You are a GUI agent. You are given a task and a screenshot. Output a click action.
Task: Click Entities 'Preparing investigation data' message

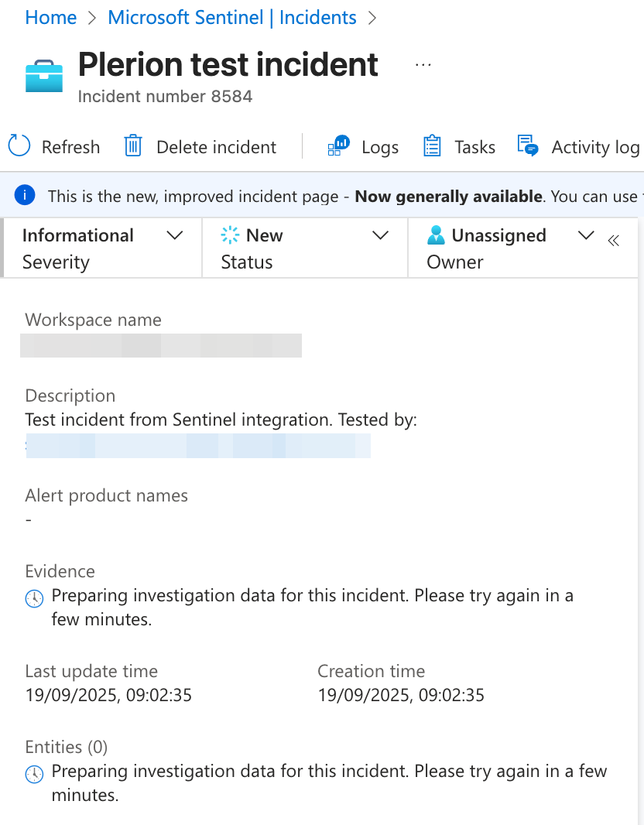click(x=330, y=783)
